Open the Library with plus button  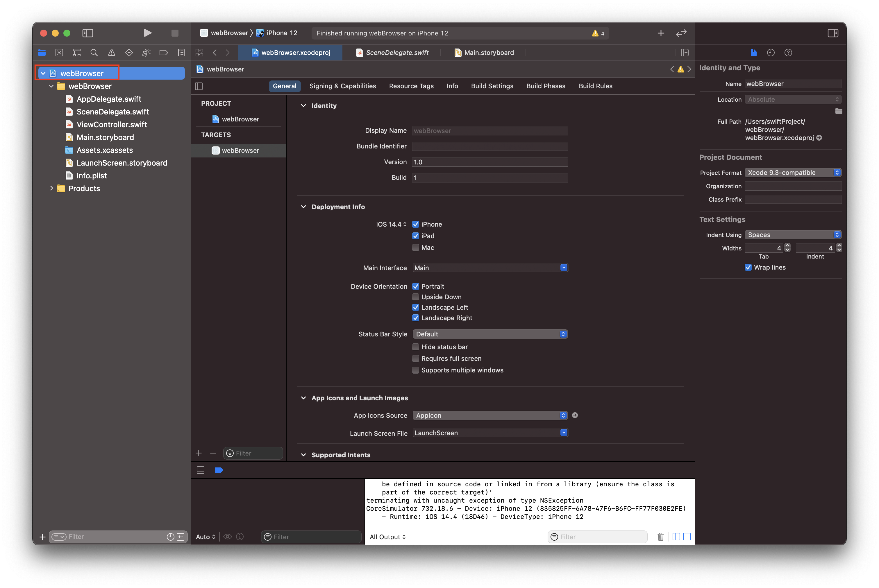coord(661,33)
